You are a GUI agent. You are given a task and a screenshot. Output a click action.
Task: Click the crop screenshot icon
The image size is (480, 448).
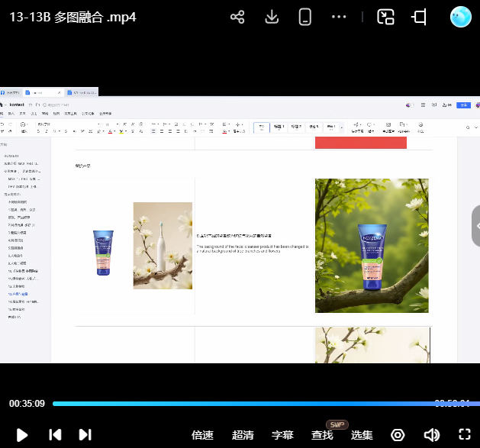coord(420,17)
